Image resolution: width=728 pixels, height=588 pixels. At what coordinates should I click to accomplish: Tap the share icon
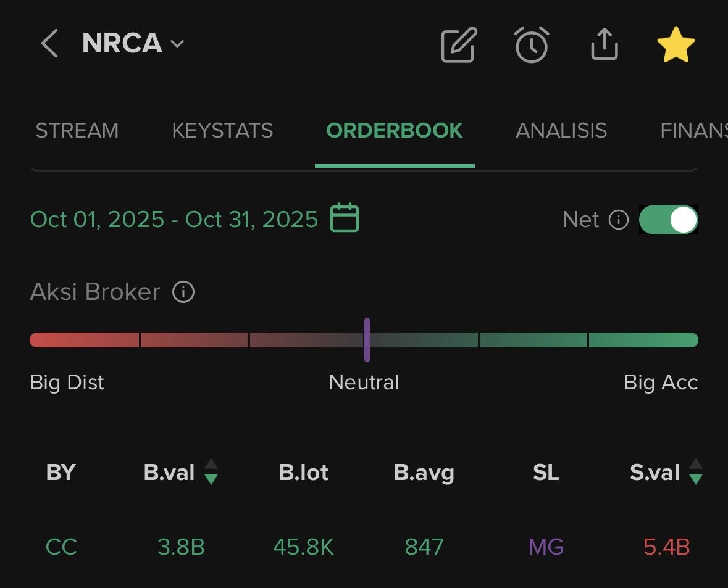(x=604, y=44)
